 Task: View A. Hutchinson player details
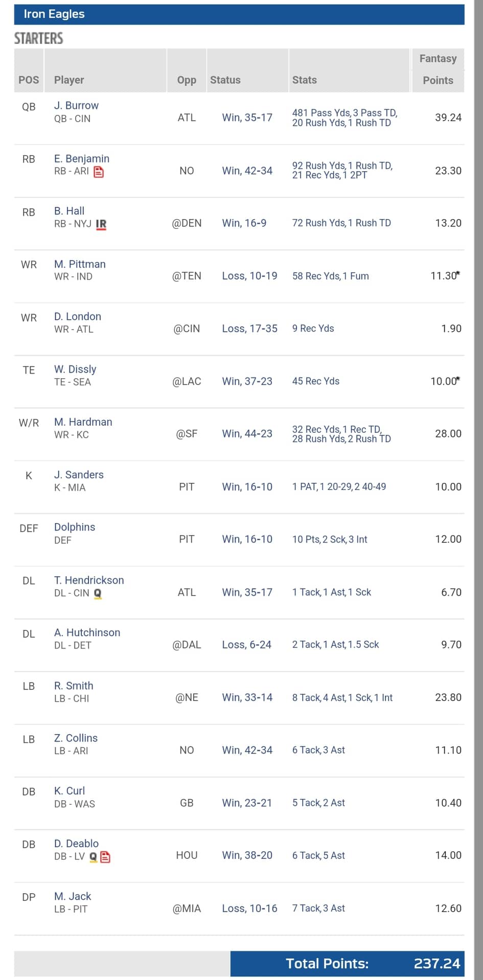(x=87, y=633)
